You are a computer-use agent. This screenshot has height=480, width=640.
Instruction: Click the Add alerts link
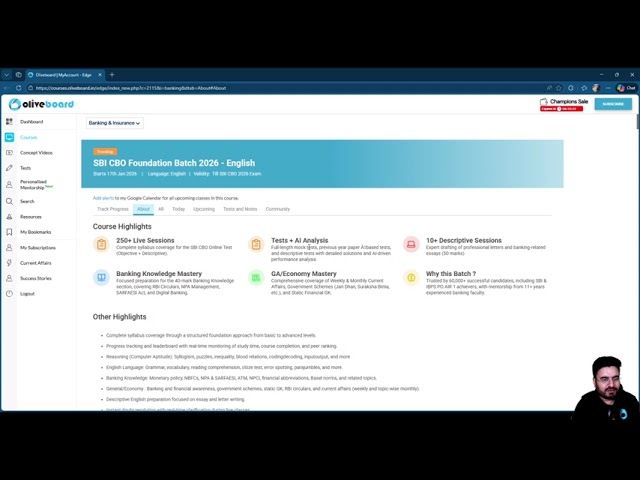103,198
